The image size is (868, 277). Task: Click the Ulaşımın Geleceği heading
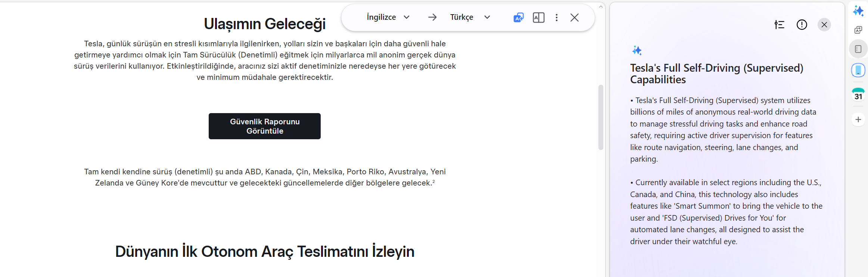(264, 24)
